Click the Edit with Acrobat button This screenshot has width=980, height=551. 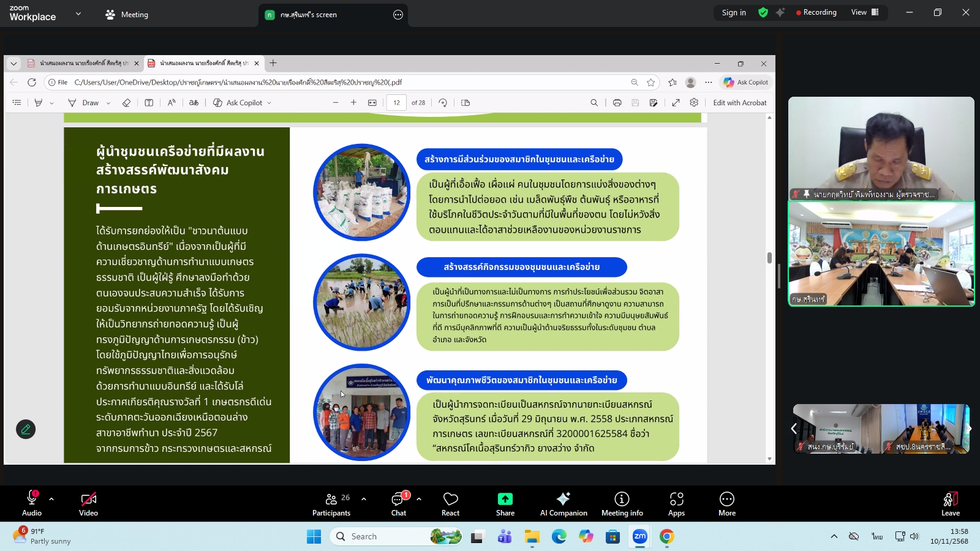740,102
